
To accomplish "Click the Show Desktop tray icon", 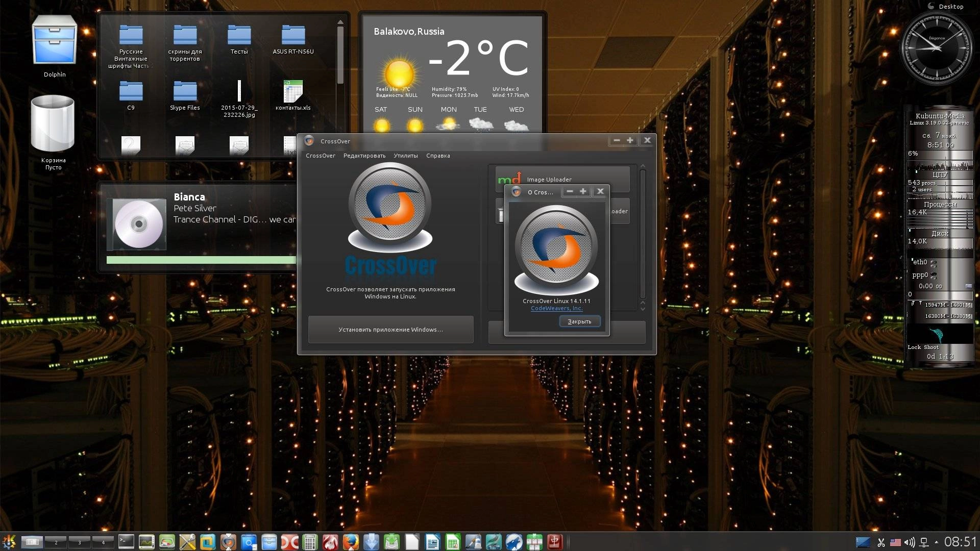I will click(x=863, y=542).
